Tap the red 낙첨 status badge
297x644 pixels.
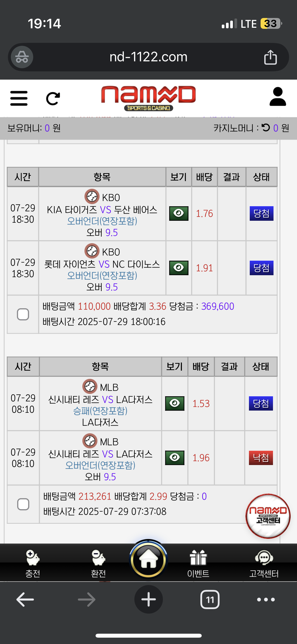point(261,458)
